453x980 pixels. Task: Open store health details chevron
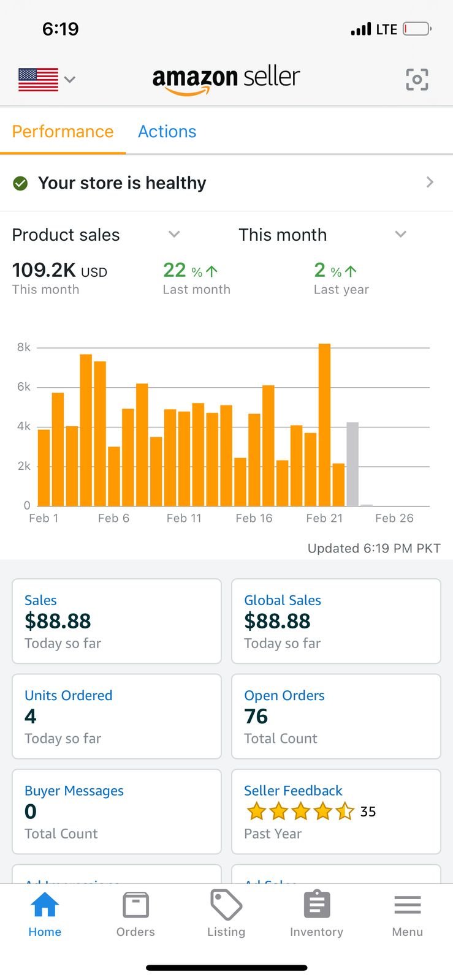click(x=430, y=183)
